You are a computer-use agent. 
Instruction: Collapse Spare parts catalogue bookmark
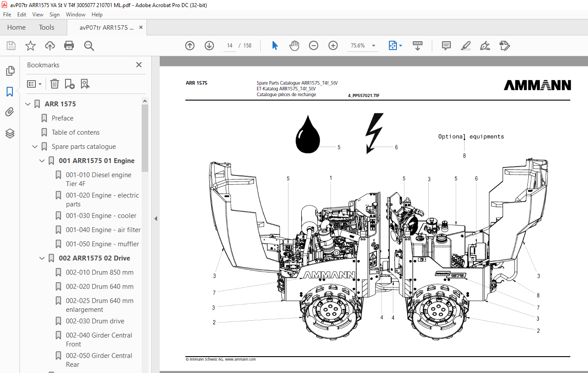point(35,147)
